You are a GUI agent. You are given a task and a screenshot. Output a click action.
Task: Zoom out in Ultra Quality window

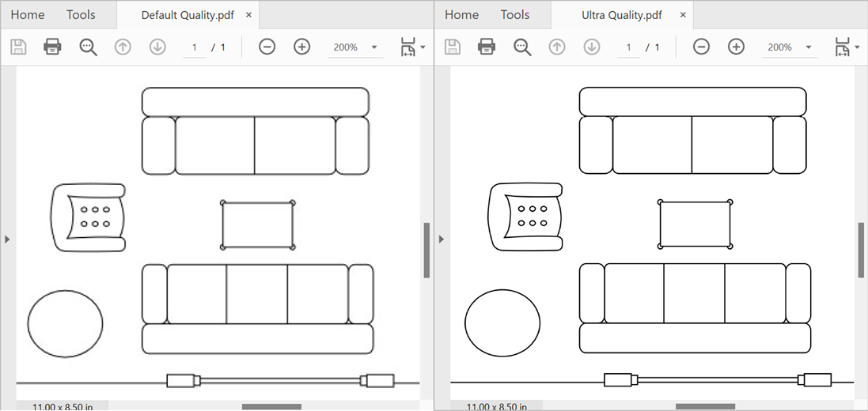click(701, 47)
